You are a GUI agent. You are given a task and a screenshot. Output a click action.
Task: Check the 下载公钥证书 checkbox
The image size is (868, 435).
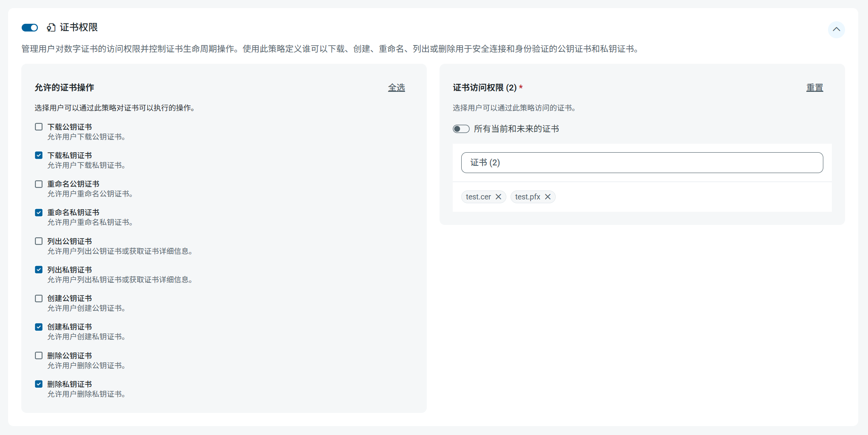[x=39, y=127]
